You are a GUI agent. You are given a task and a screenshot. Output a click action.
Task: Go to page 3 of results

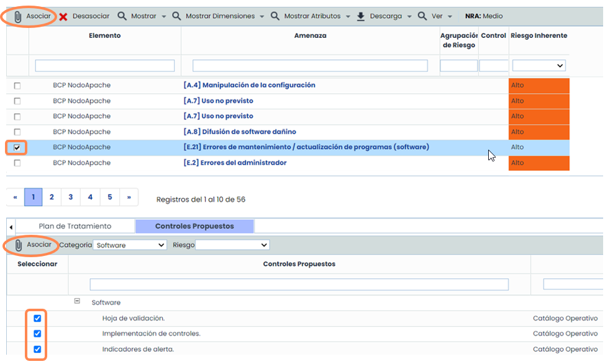pyautogui.click(x=71, y=197)
